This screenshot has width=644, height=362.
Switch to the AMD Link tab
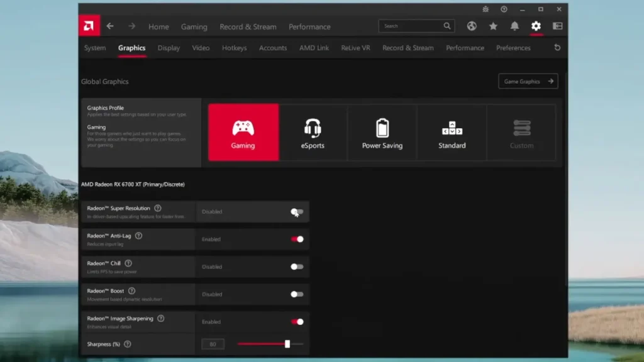(x=314, y=48)
